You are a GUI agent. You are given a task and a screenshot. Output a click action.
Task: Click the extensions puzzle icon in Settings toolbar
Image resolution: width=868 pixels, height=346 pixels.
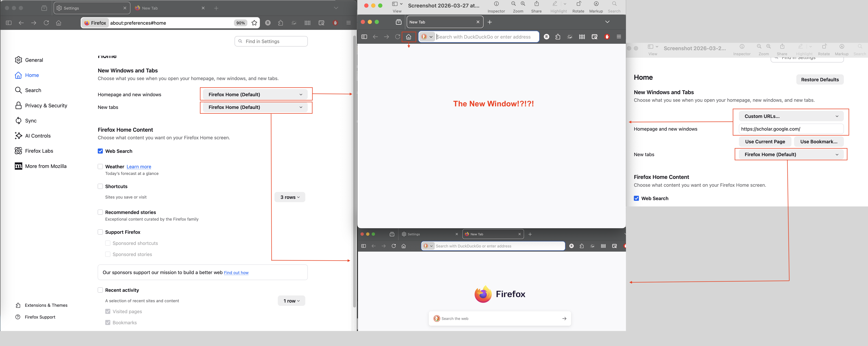pos(280,23)
